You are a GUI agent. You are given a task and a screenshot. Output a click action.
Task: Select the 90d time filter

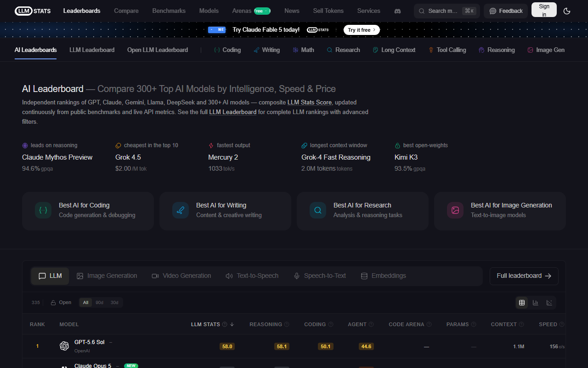coord(99,302)
